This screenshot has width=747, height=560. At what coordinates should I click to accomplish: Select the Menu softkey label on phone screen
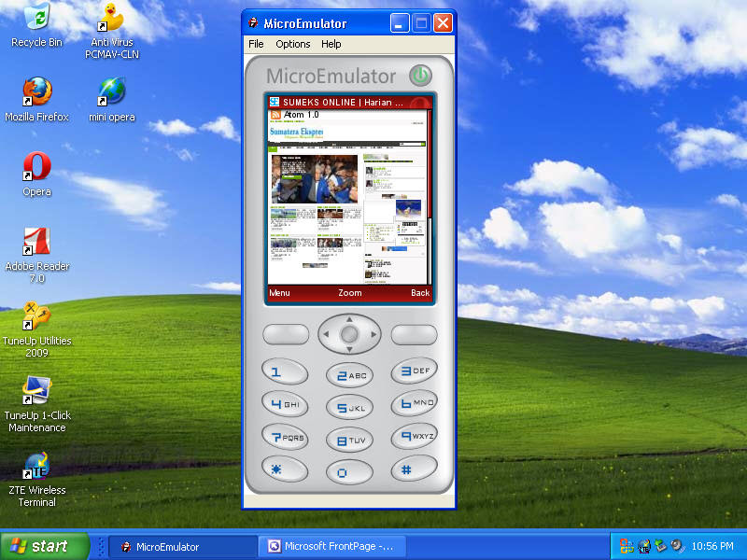coord(279,293)
